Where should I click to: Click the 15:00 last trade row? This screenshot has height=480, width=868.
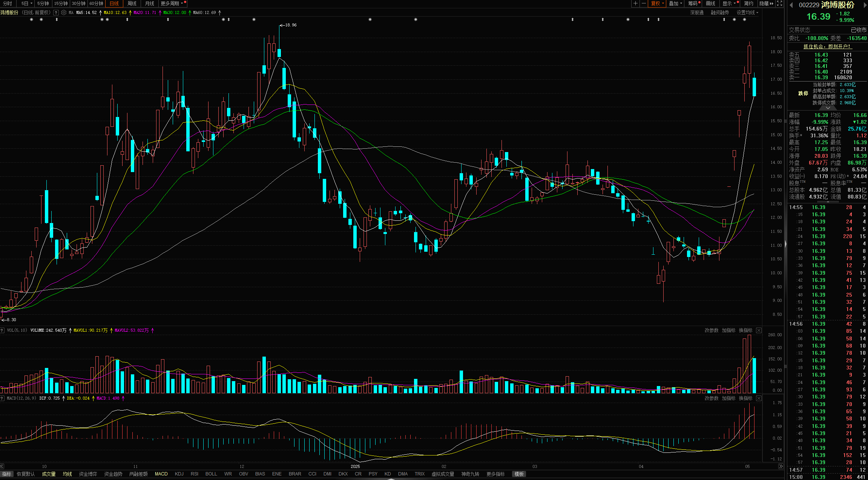[x=827, y=477]
